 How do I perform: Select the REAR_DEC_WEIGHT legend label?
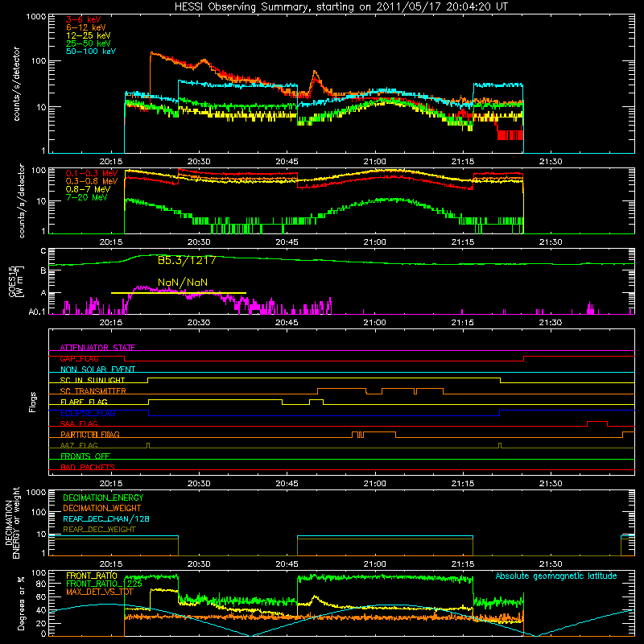[x=99, y=530]
